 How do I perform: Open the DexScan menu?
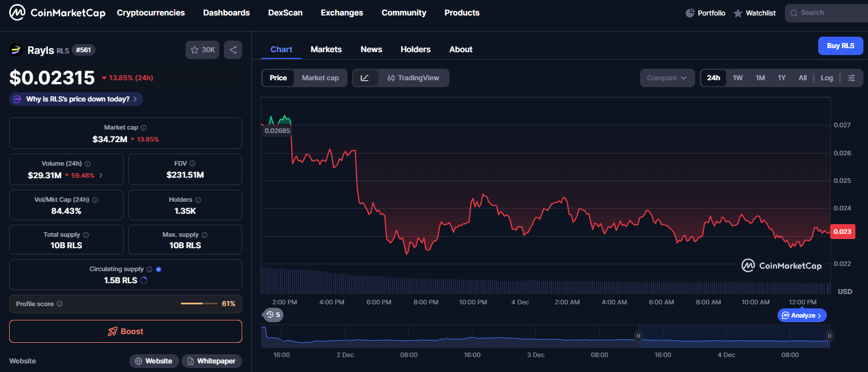[x=285, y=13]
